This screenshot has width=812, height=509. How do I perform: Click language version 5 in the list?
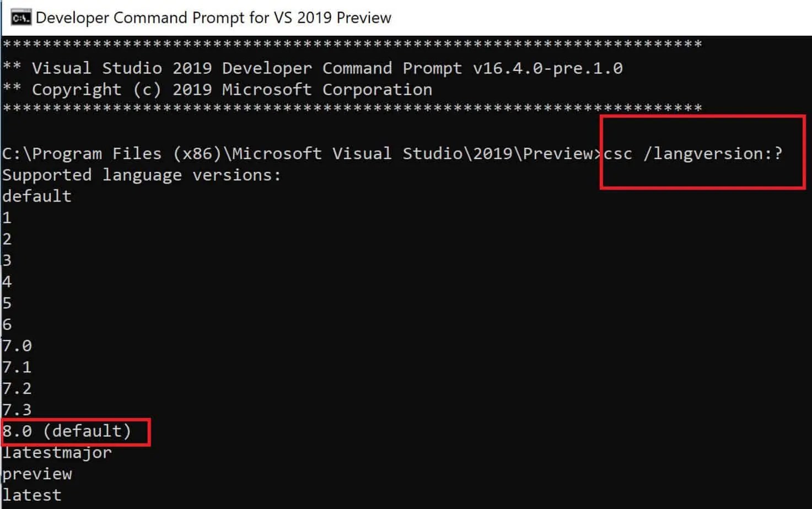click(7, 303)
